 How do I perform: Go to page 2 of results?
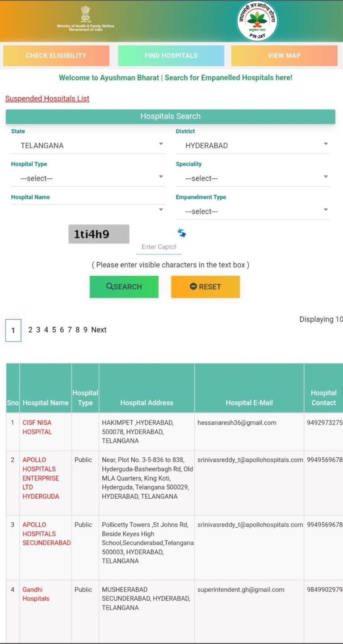(30, 330)
